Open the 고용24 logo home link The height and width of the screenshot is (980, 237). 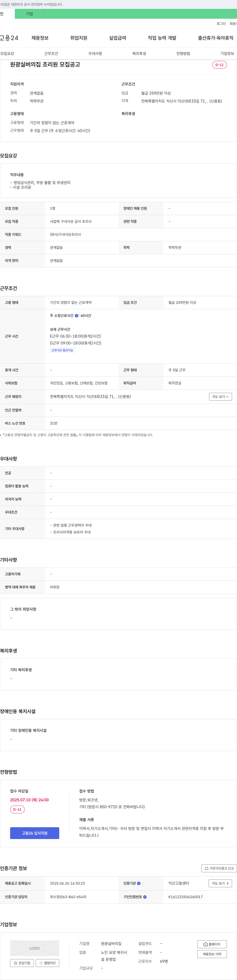(x=9, y=38)
